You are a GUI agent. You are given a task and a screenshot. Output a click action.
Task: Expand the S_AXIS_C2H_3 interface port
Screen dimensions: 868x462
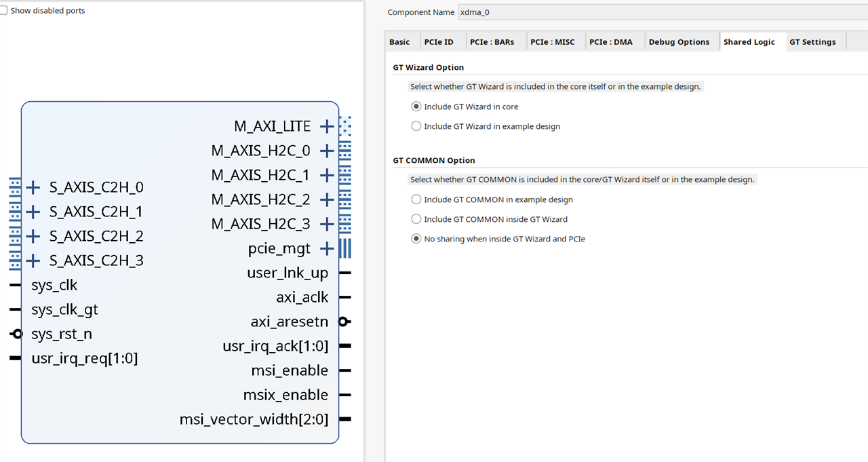(33, 261)
